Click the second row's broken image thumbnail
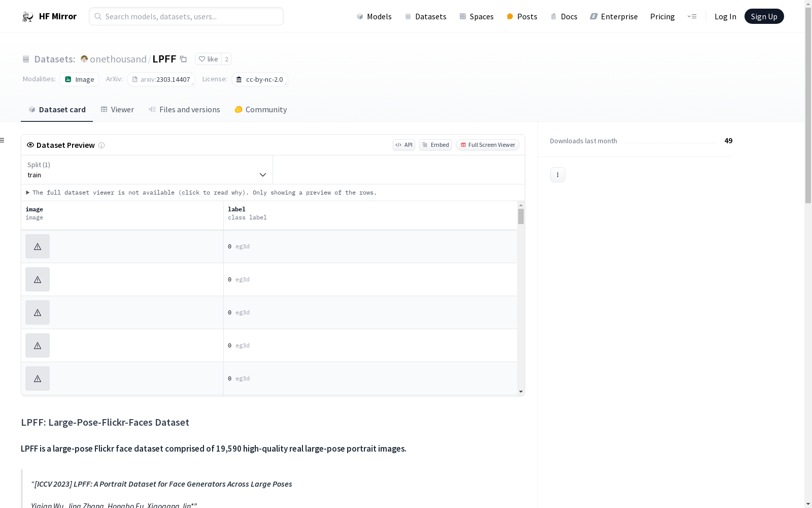This screenshot has height=508, width=812. [38, 279]
